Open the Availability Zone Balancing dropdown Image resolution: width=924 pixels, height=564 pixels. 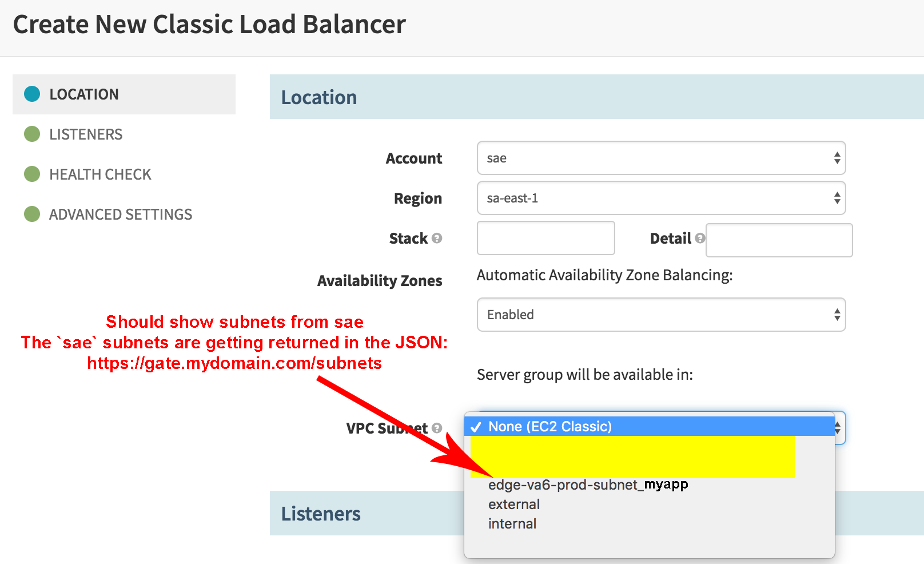661,315
